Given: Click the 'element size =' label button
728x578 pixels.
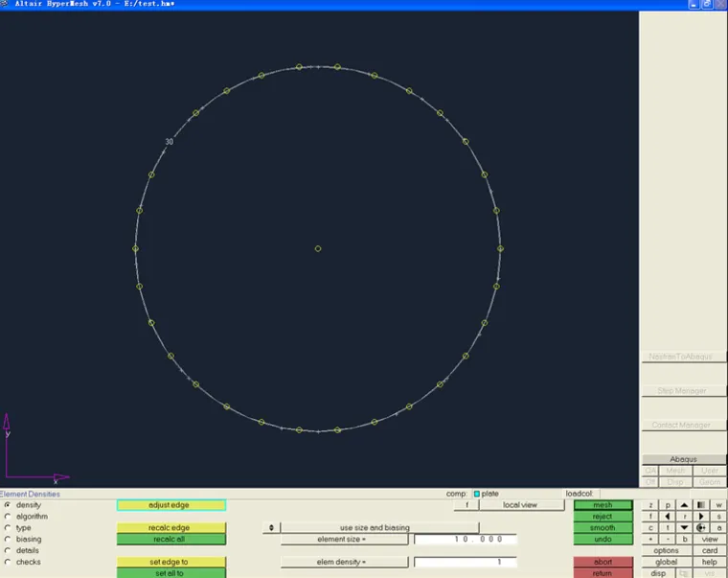Looking at the screenshot, I should 344,539.
